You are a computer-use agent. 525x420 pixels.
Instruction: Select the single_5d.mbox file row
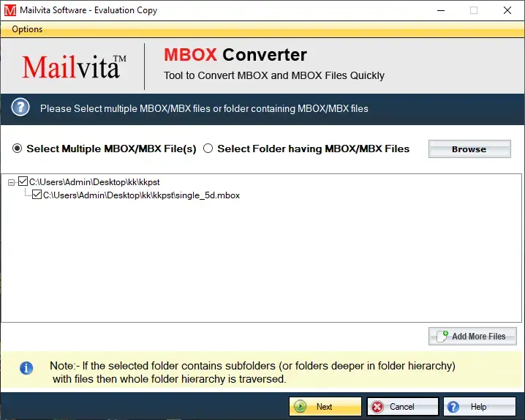[x=141, y=195]
